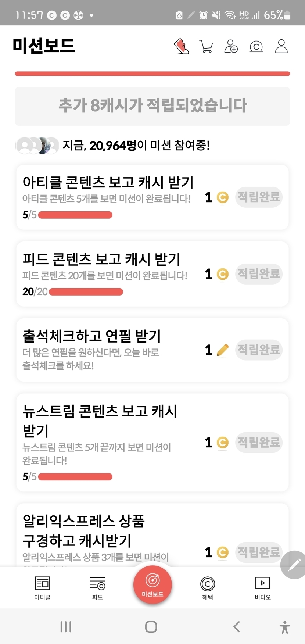Tap the invite friend icon
Screen dimensions: 305x644
click(231, 47)
